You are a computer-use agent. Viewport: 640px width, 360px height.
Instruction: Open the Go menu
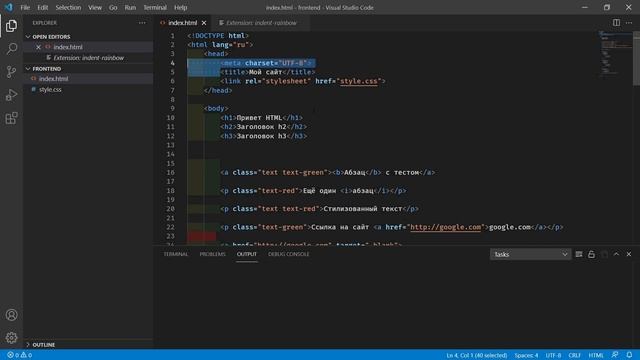113,7
